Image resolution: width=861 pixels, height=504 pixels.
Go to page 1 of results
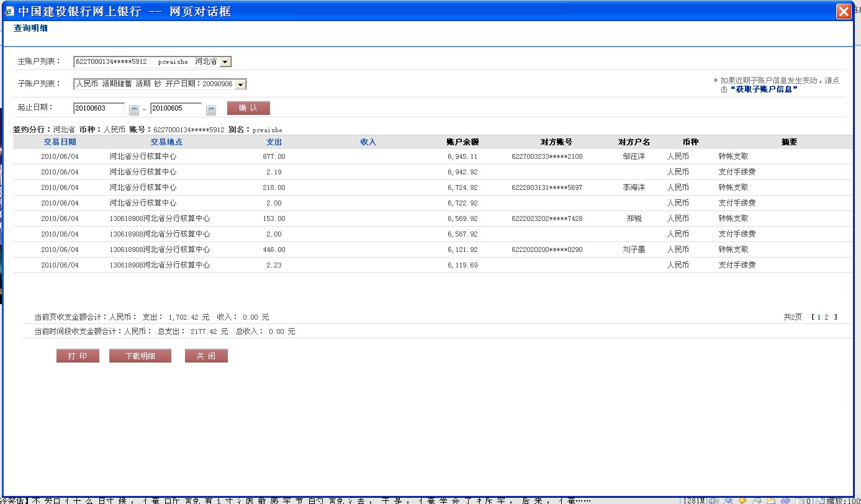click(819, 317)
